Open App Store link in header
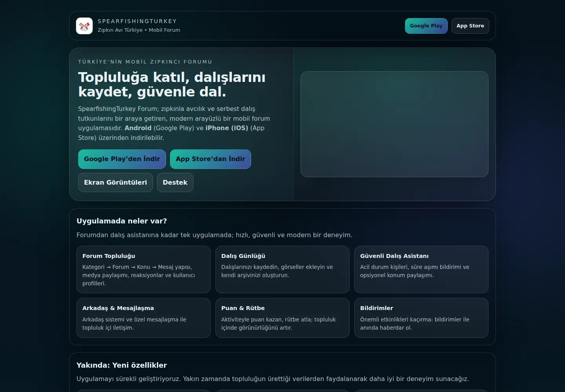This screenshot has width=565, height=392. (470, 26)
